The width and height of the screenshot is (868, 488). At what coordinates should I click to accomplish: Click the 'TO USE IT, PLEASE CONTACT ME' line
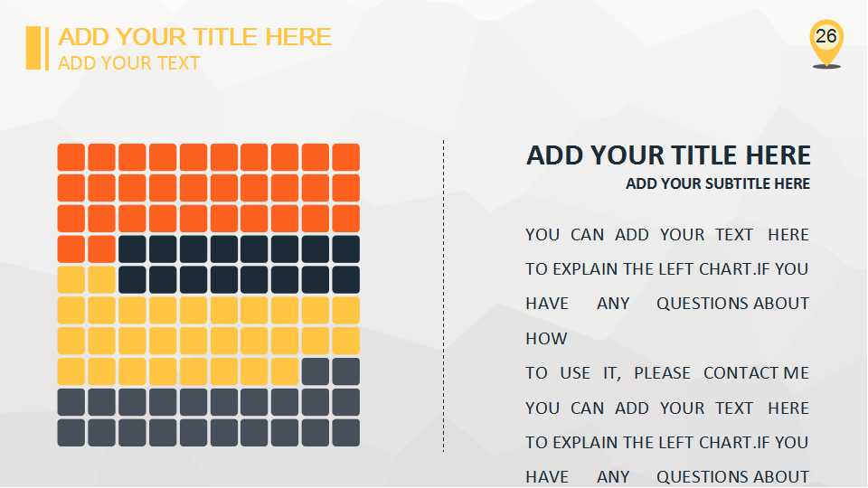(x=666, y=373)
